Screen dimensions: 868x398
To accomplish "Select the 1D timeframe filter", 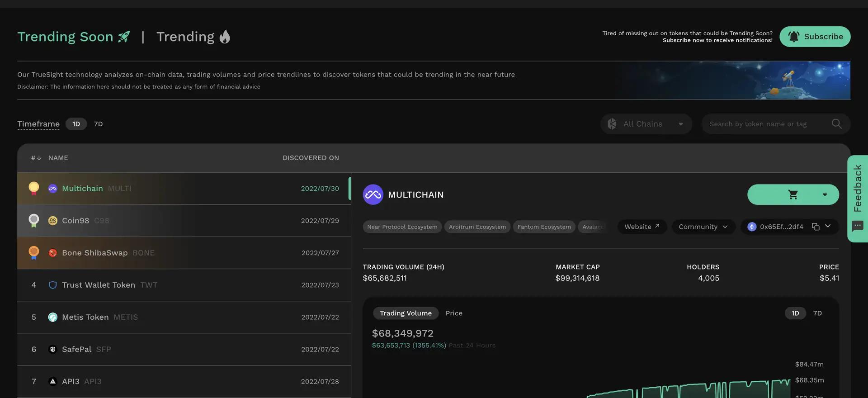I will coord(76,124).
